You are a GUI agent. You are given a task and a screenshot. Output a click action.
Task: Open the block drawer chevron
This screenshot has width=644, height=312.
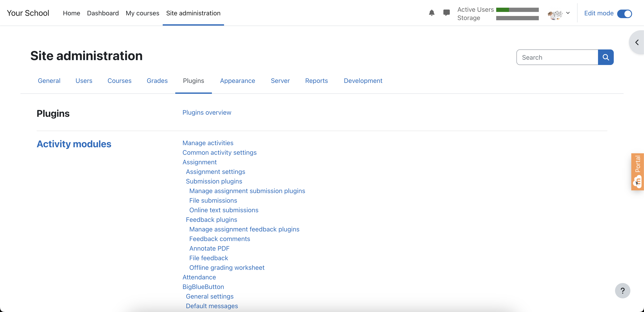637,42
